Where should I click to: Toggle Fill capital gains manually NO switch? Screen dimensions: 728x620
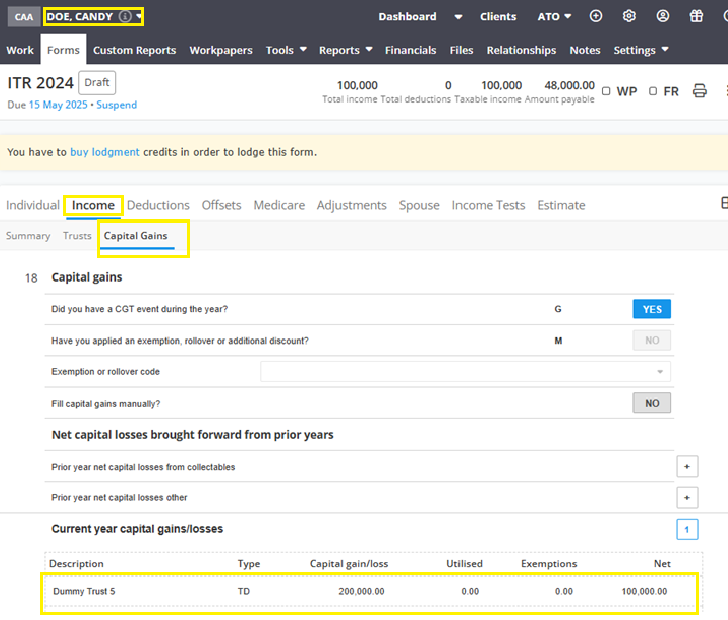[651, 403]
